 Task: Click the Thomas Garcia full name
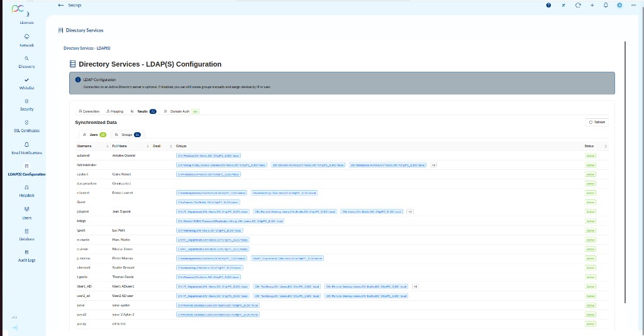tap(123, 277)
